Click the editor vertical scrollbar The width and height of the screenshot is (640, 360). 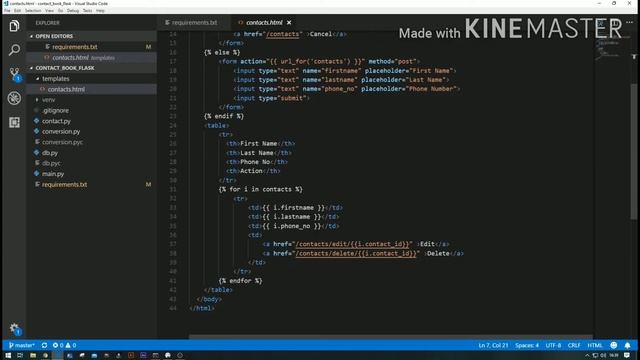(633, 151)
